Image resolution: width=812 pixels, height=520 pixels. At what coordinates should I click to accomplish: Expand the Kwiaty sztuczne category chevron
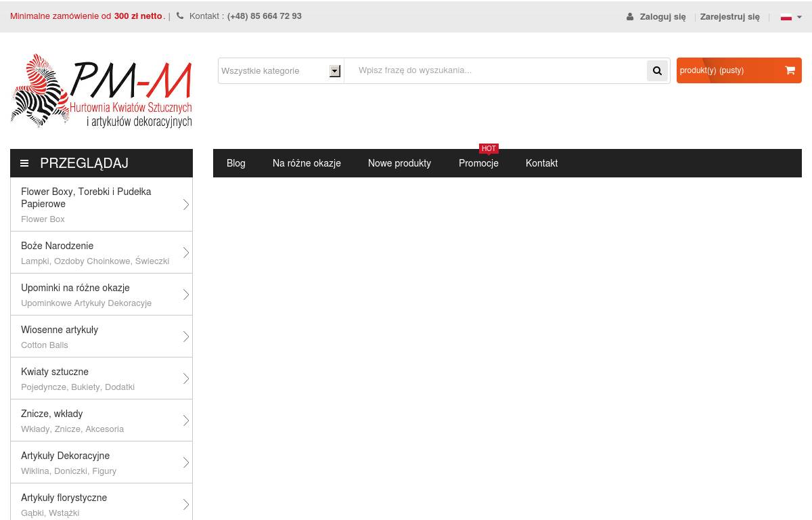[185, 378]
